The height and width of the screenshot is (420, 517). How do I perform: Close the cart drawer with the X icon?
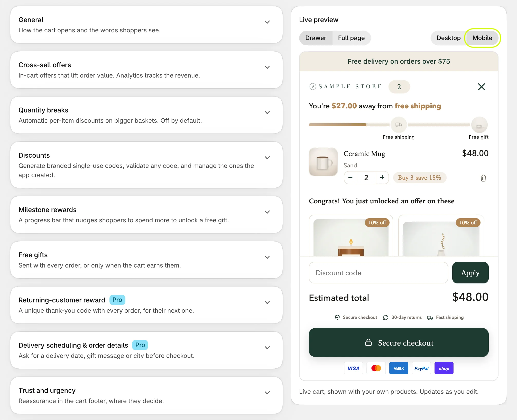pos(481,87)
